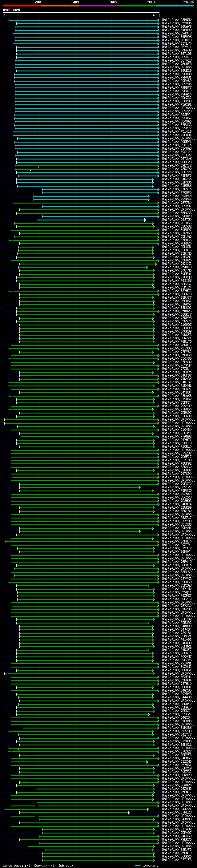Choose the UniRef100_A5AZG2 hit label
Screen dimensions: 197x868
pos(176,98)
